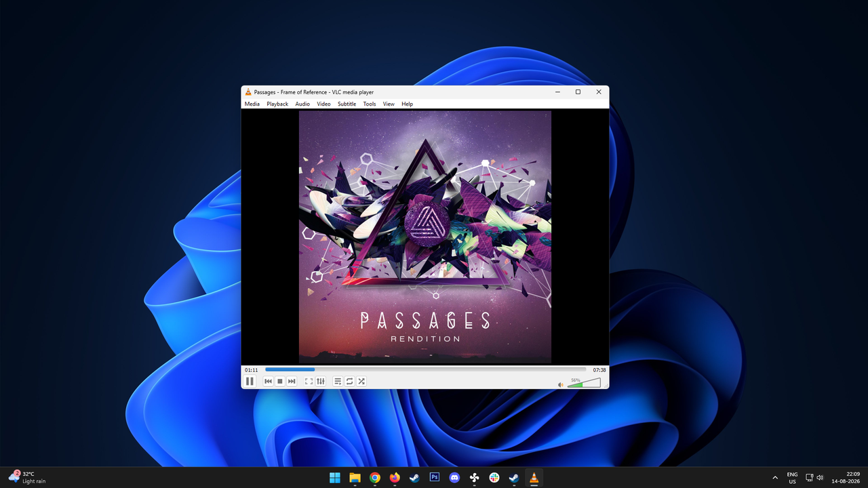Image resolution: width=868 pixels, height=488 pixels.
Task: Click the elapsed time 01:11 label
Action: coord(252,370)
